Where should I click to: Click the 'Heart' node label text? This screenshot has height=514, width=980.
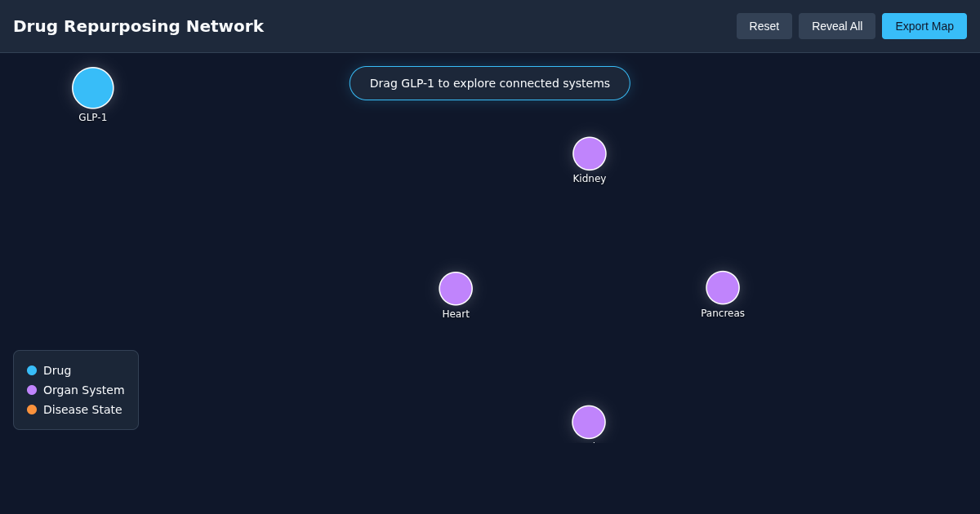pos(456,314)
